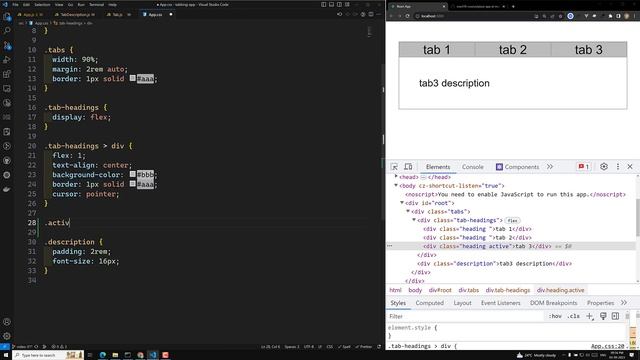Open the Computed tab in DevTools
Image resolution: width=640 pixels, height=360 pixels.
pos(429,303)
